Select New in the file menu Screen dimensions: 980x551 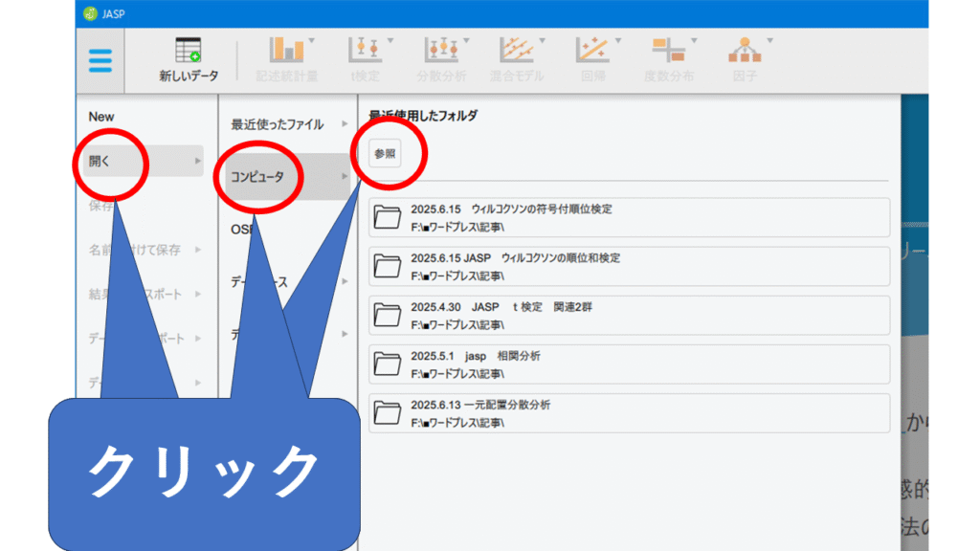coord(101,117)
